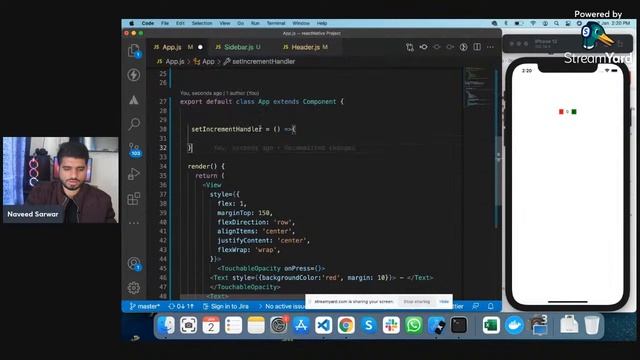Click the toggle file blame icon near split editor
This screenshot has width=640, height=360.
tap(463, 47)
